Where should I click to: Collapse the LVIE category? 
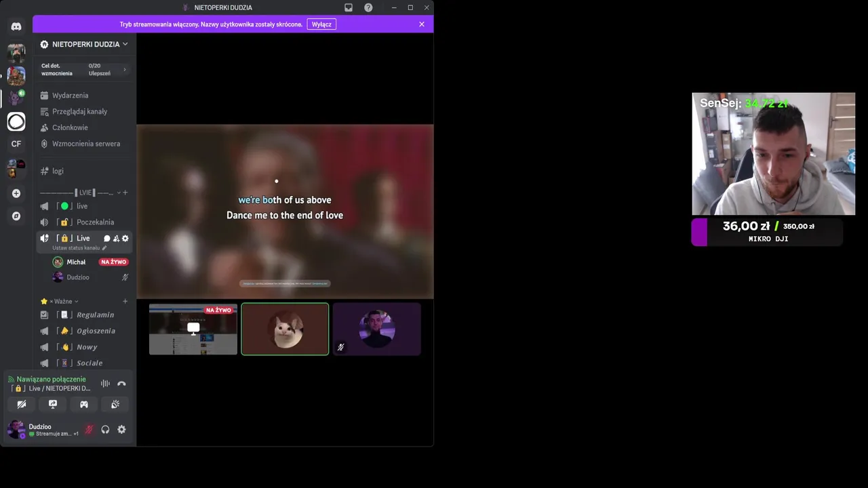click(80, 193)
